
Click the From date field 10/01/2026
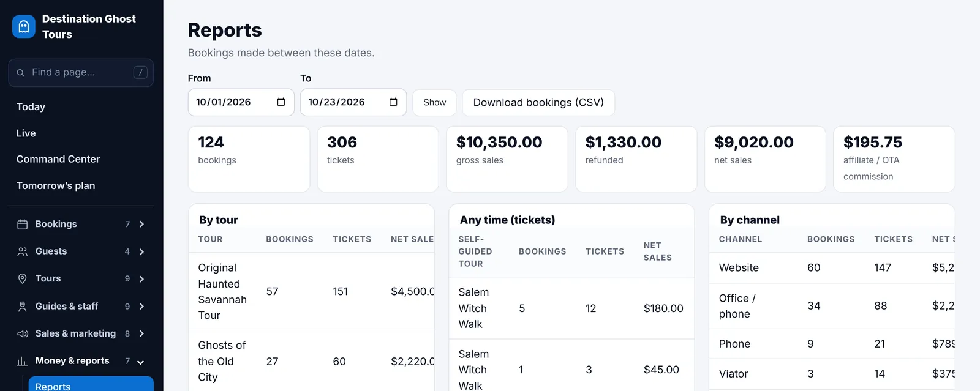[241, 102]
